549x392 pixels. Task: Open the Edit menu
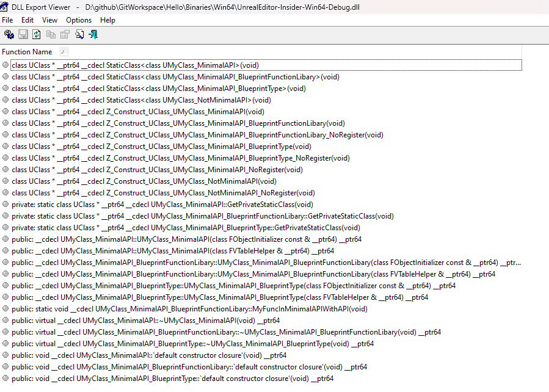click(x=27, y=20)
